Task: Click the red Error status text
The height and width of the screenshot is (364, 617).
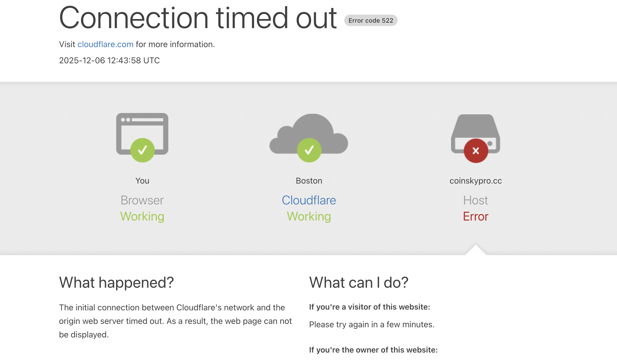Action: point(476,216)
